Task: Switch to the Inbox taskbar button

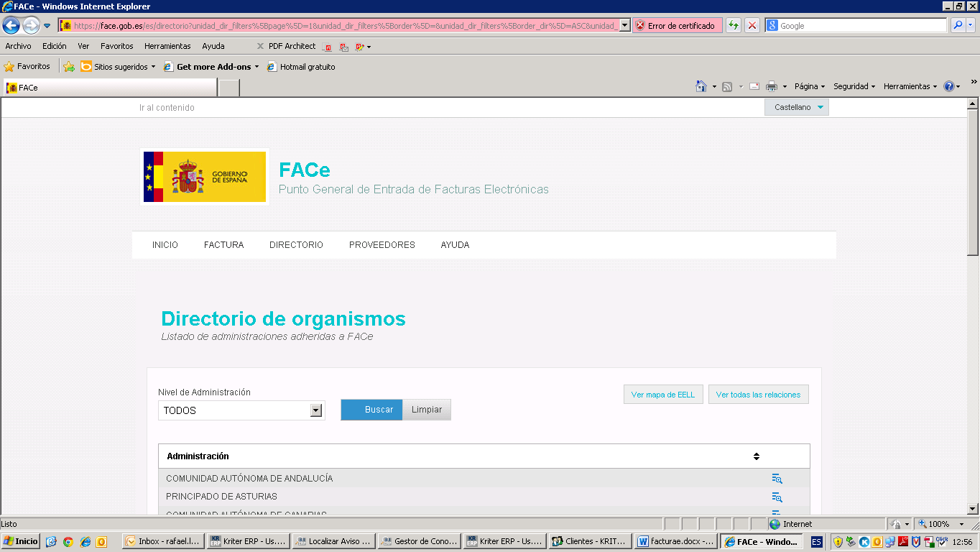Action: 163,541
